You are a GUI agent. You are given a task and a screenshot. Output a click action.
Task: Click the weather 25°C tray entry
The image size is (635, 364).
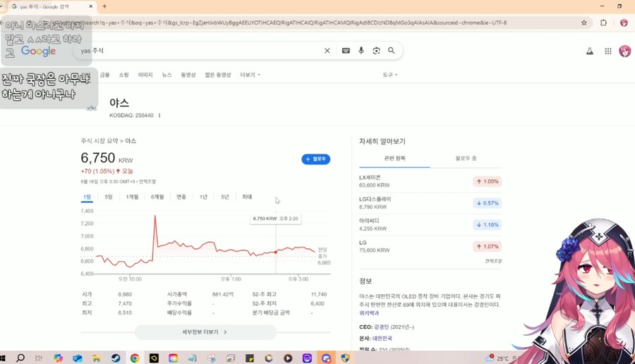click(x=502, y=358)
